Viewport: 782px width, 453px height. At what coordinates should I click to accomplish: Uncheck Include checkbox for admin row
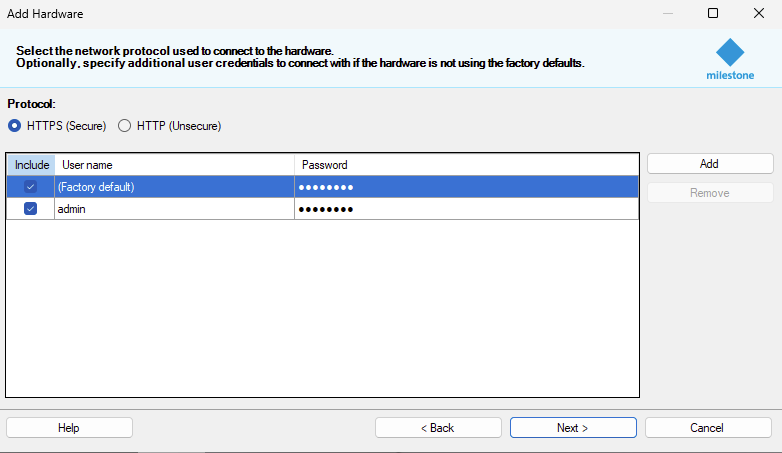pyautogui.click(x=30, y=209)
